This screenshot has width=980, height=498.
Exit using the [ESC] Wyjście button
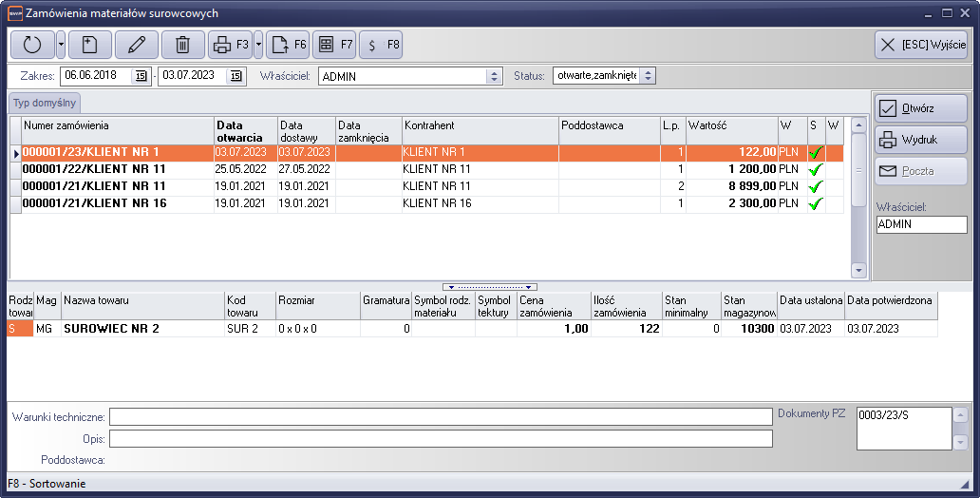(920, 45)
